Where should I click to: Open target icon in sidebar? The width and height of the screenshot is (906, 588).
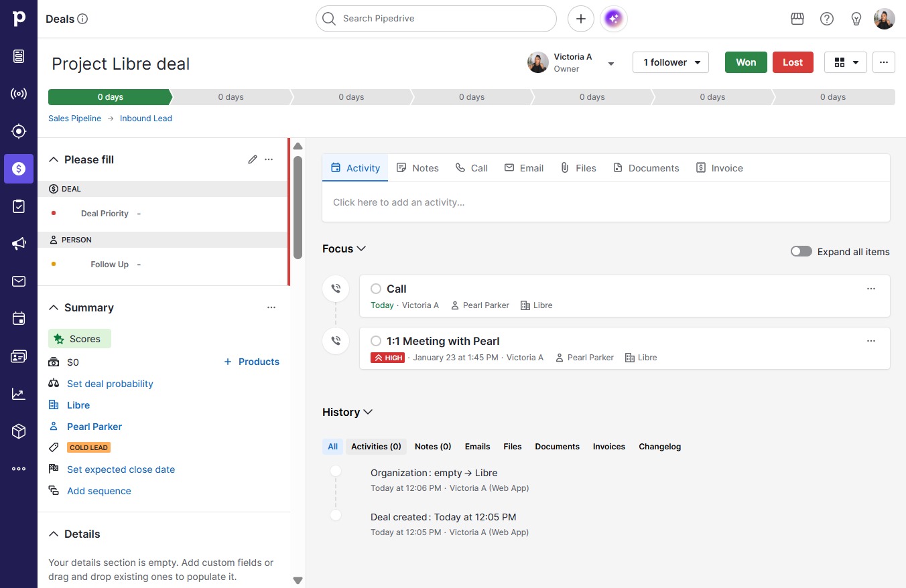coord(19,131)
